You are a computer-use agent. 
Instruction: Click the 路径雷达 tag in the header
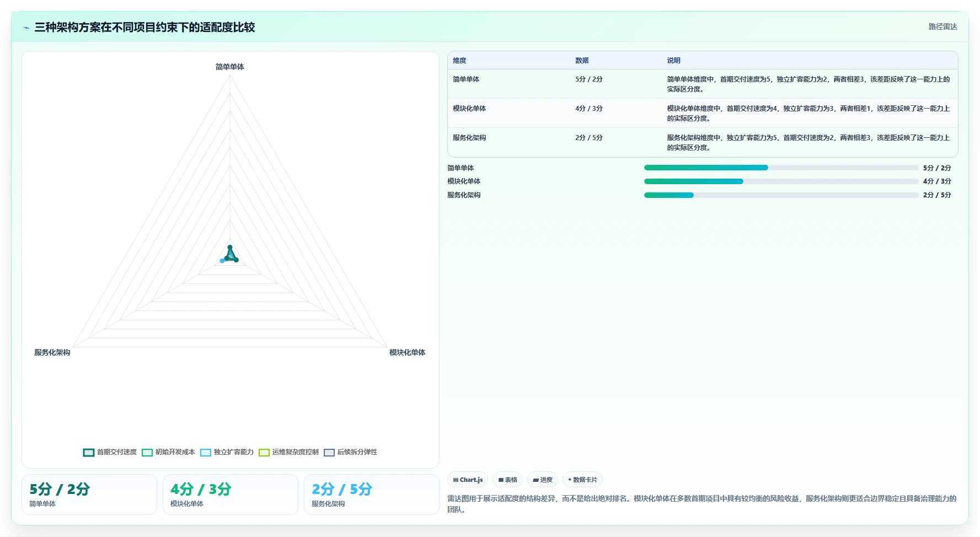[942, 26]
